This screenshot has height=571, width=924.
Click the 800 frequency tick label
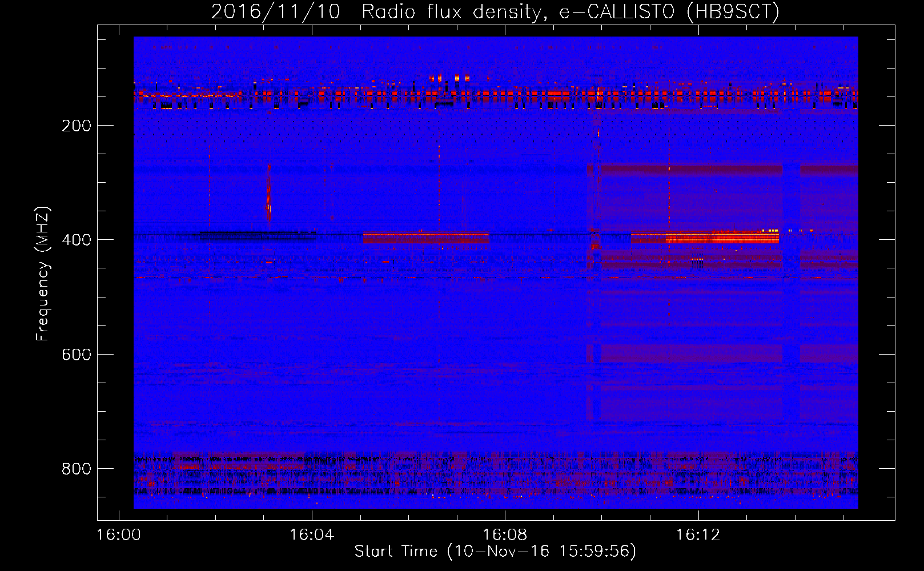77,469
